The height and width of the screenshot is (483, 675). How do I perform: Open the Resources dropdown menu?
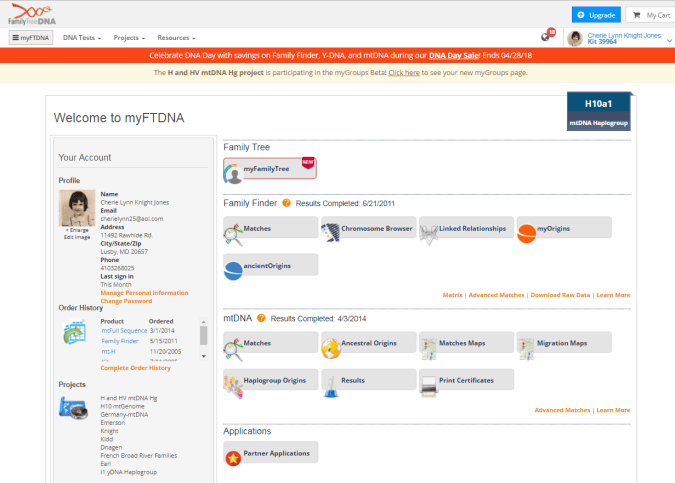pos(179,37)
